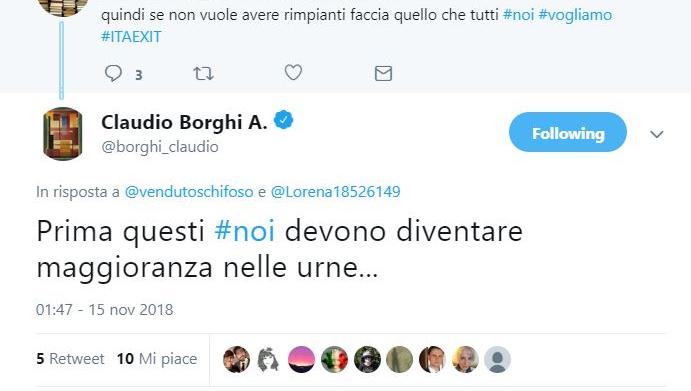Click the retweet arrows icon
Image resolution: width=691 pixels, height=391 pixels.
coord(203,73)
